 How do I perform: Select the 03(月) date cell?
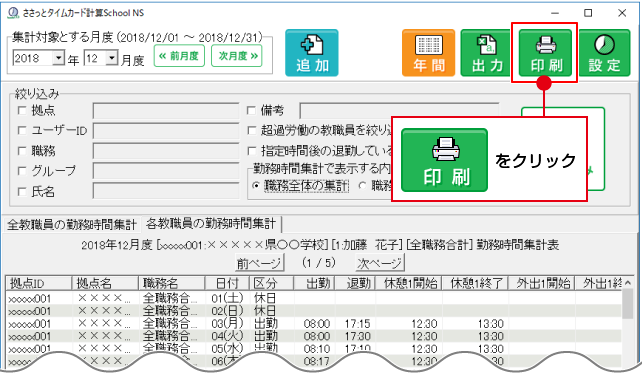[227, 324]
